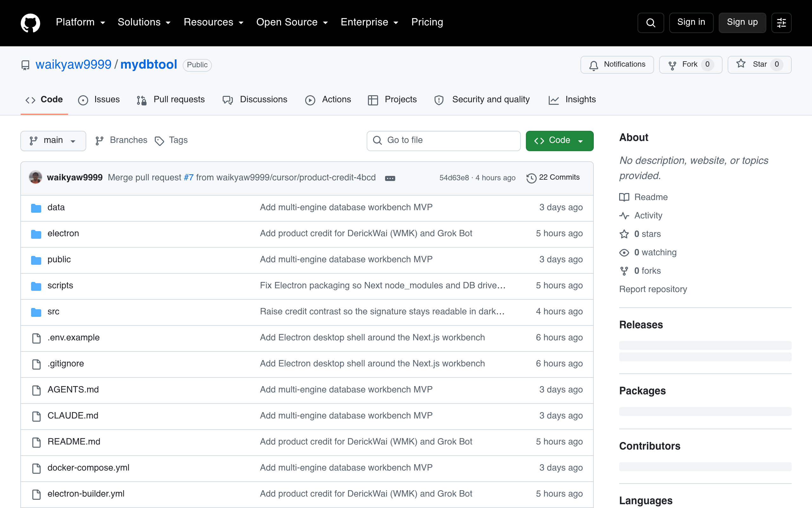Click the Sign in button
Screen dimensions: 812x508
[691, 23]
